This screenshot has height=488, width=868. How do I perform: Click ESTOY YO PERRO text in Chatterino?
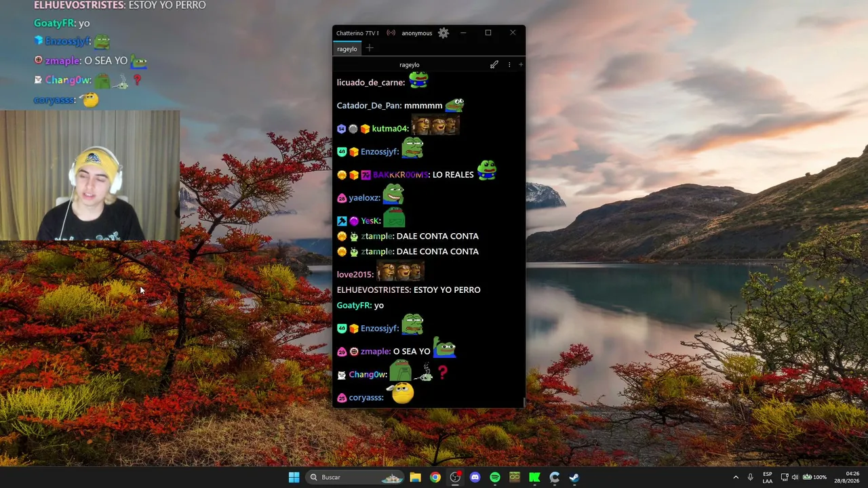point(447,290)
